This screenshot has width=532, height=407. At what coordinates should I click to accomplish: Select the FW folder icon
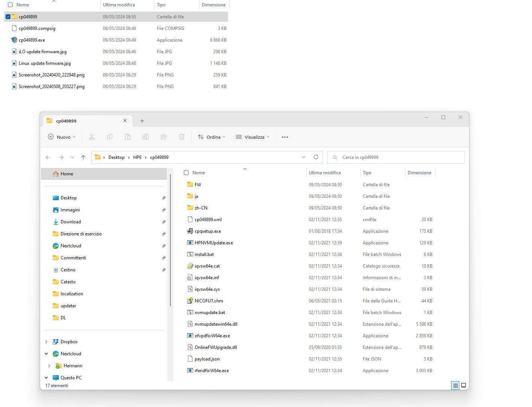190,184
